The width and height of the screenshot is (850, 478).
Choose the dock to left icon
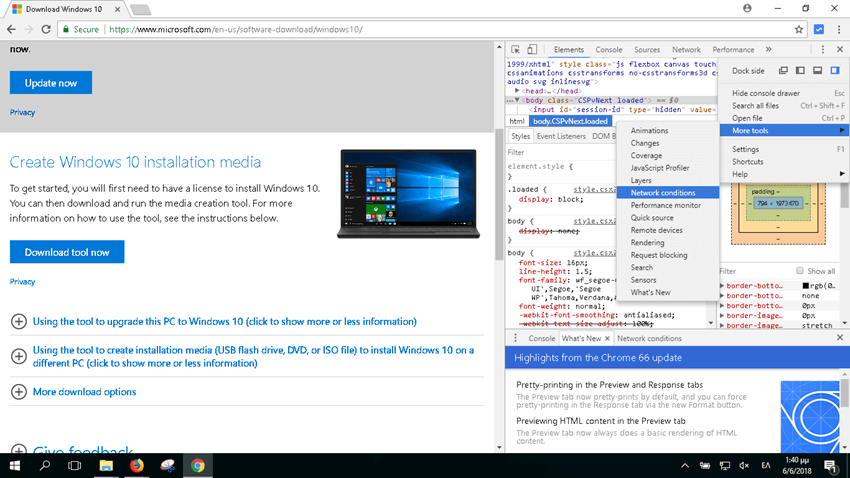(x=800, y=70)
